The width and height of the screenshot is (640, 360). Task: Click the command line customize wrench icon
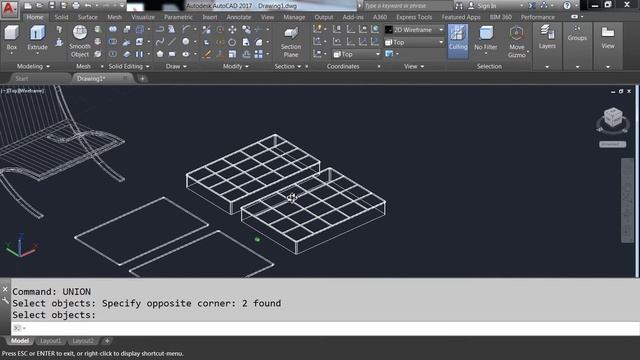pos(5,301)
